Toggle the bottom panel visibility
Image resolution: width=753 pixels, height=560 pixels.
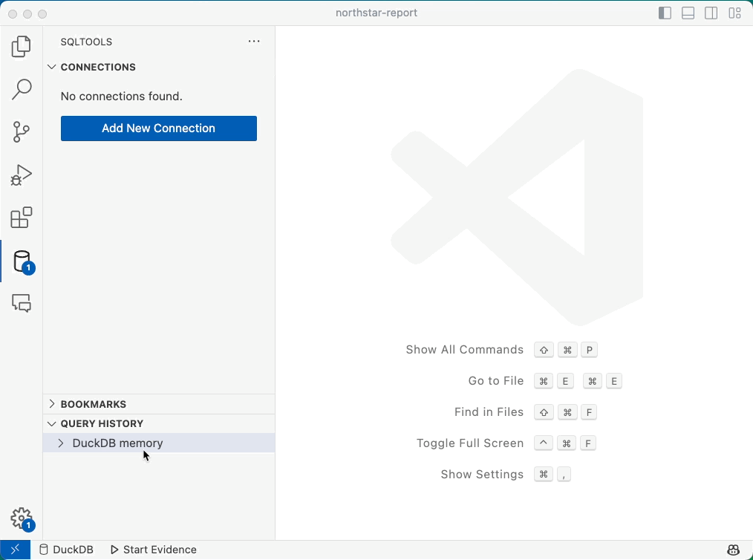point(688,13)
